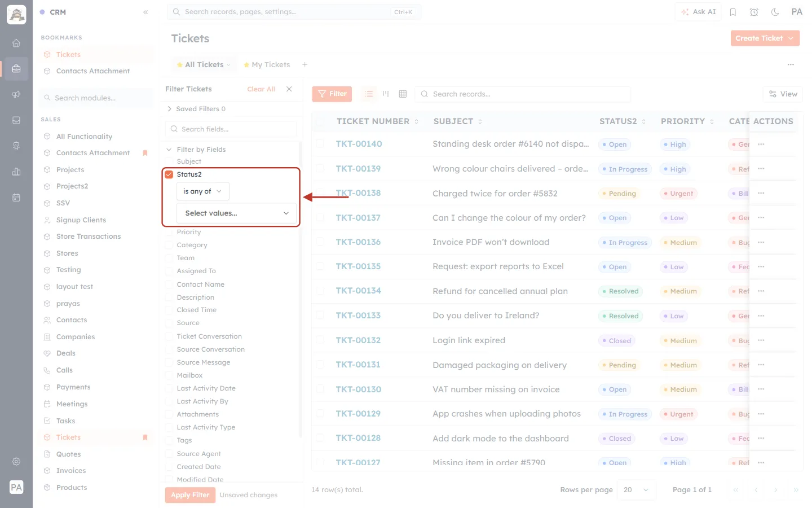Viewport: 812px width, 508px height.
Task: Switch to grid table view icon
Action: pos(403,94)
